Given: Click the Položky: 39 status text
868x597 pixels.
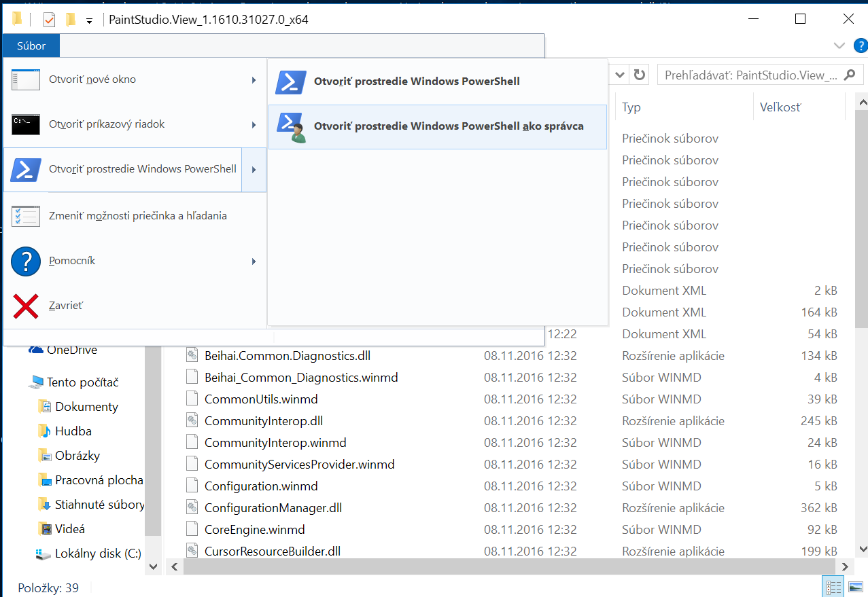Looking at the screenshot, I should [x=48, y=588].
